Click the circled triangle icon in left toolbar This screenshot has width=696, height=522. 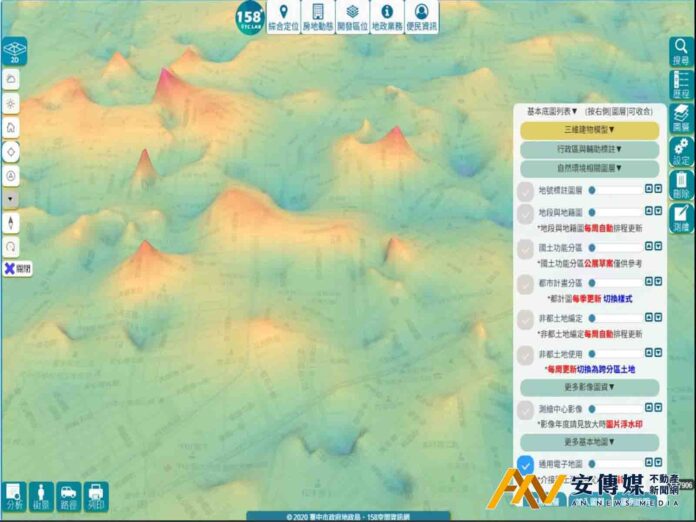tap(11, 176)
